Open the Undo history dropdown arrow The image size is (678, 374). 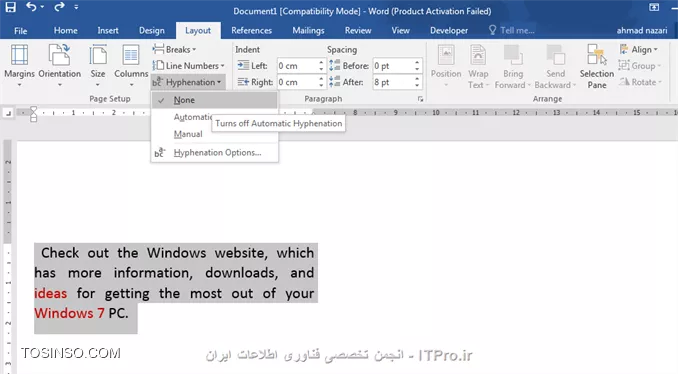click(42, 7)
